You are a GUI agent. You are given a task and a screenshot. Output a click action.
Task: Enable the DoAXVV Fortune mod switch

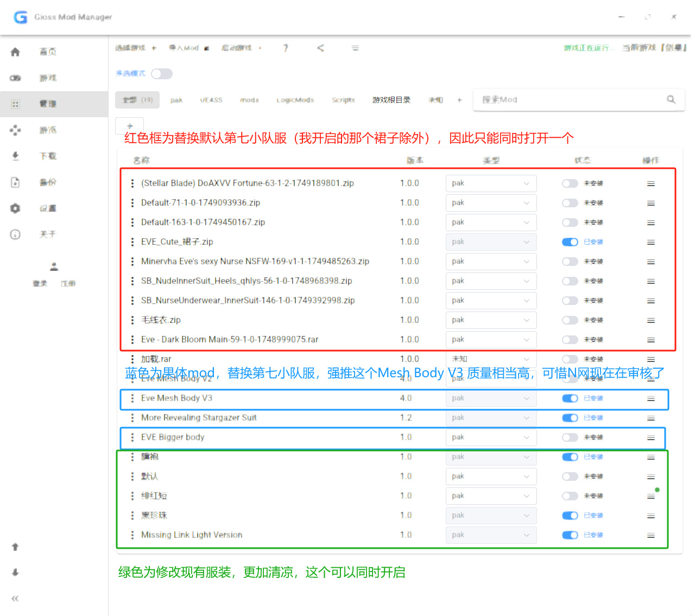(570, 183)
